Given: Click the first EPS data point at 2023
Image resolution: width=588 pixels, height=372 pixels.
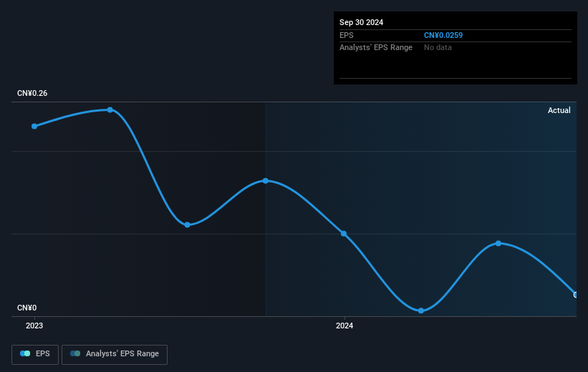Looking at the screenshot, I should (34, 126).
